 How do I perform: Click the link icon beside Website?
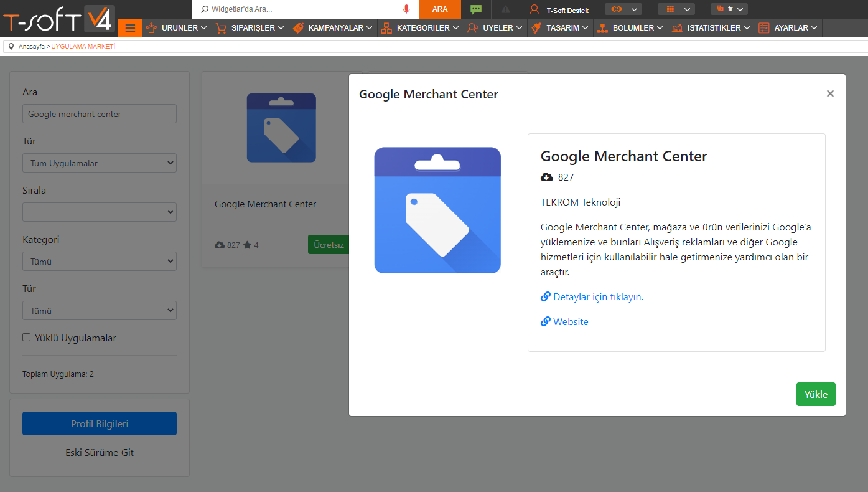click(546, 321)
